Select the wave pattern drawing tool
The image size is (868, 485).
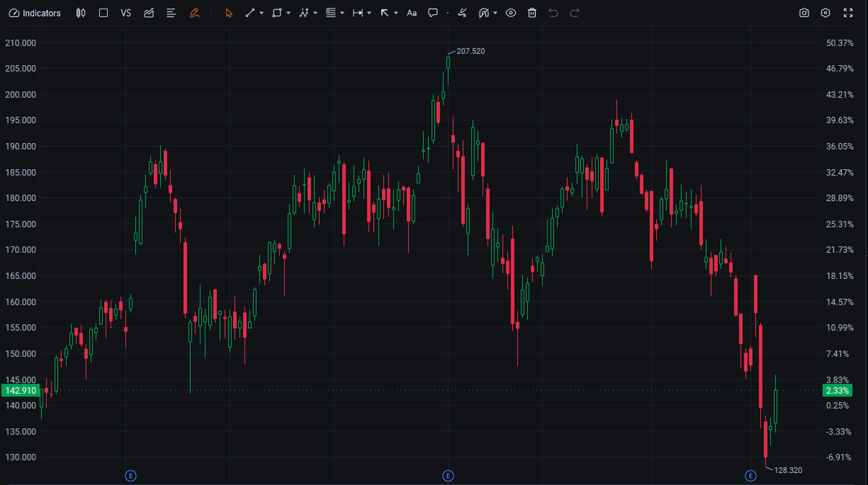pos(304,13)
